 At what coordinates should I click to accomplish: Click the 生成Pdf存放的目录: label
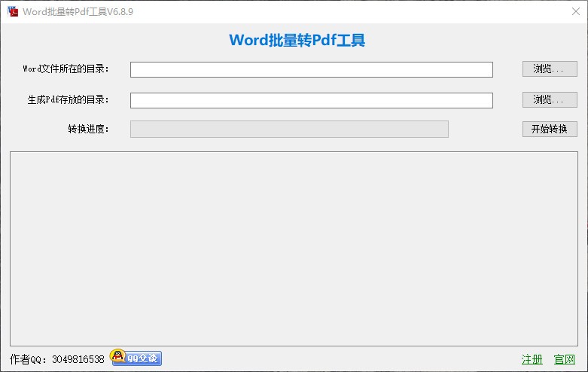coord(68,99)
